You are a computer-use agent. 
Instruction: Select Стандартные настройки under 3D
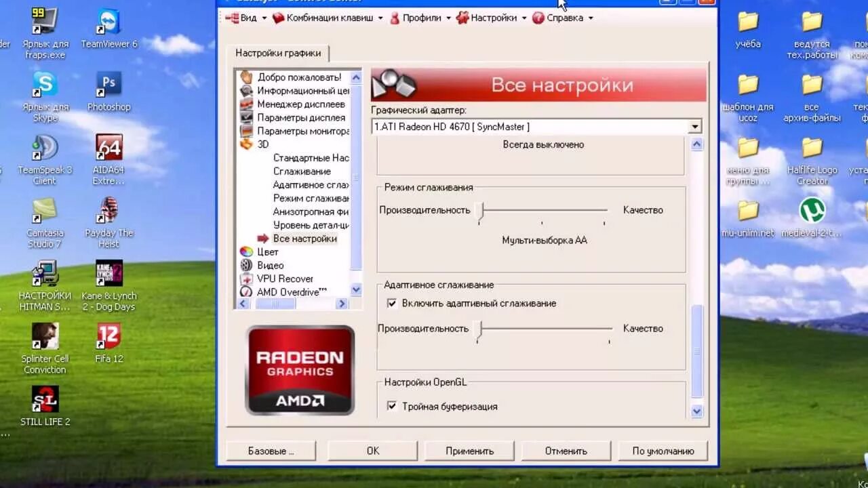coord(311,158)
